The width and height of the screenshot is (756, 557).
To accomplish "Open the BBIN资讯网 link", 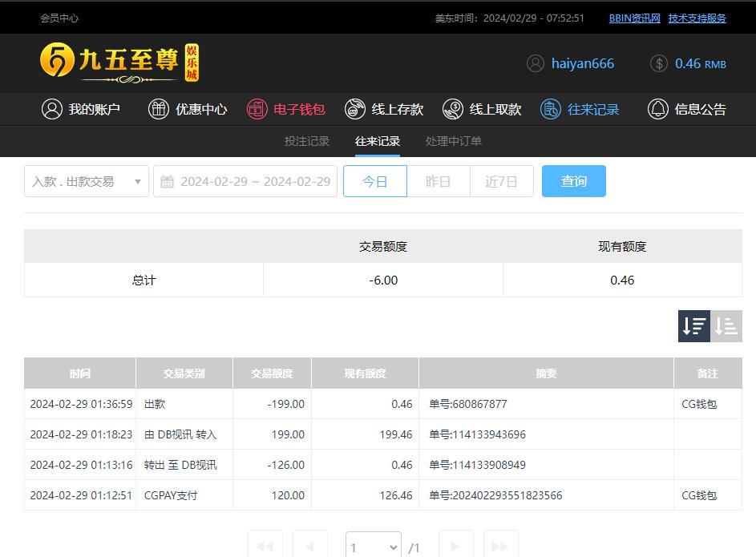I will point(634,18).
